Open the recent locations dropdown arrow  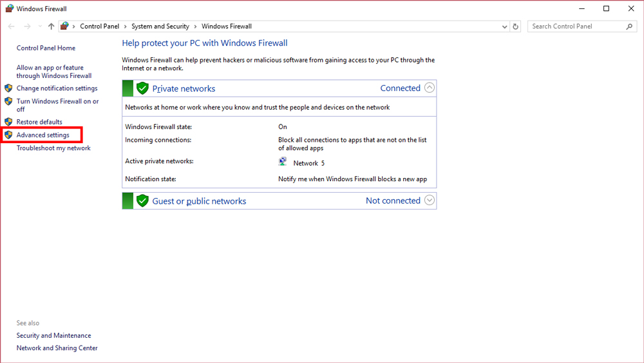tap(40, 26)
